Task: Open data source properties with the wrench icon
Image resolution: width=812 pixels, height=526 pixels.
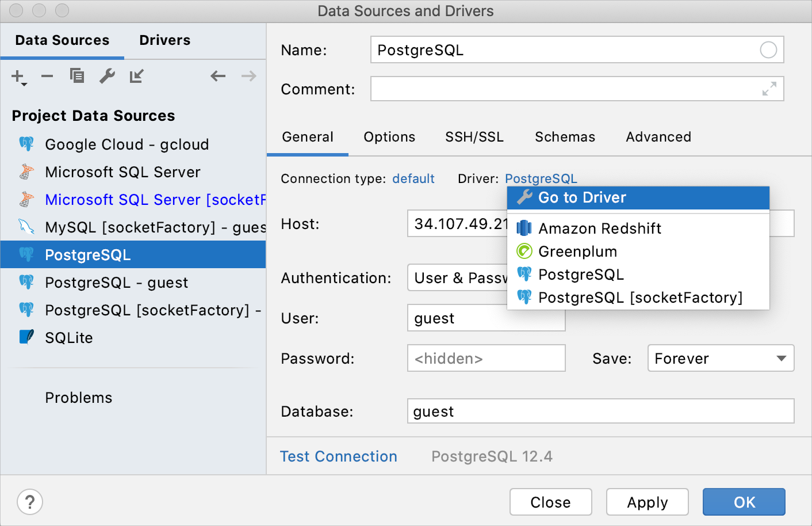Action: point(107,75)
